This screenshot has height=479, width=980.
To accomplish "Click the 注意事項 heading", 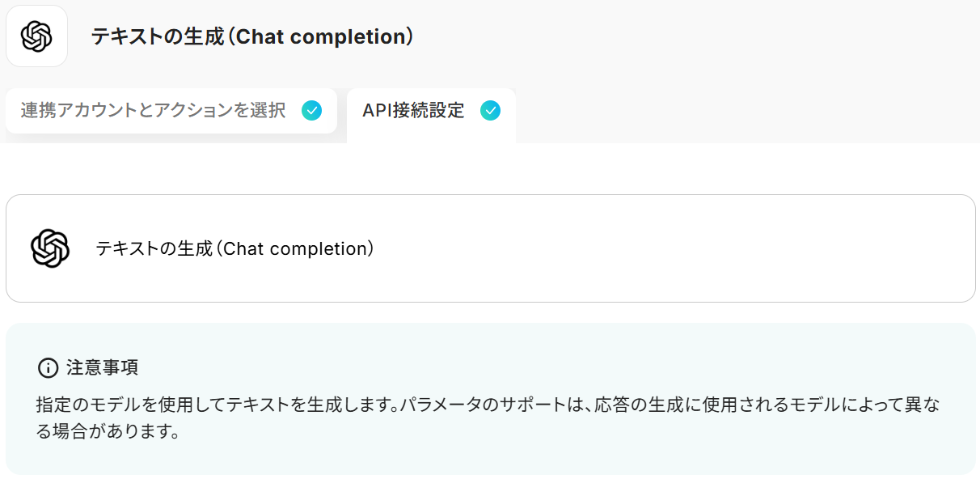I will pyautogui.click(x=102, y=368).
